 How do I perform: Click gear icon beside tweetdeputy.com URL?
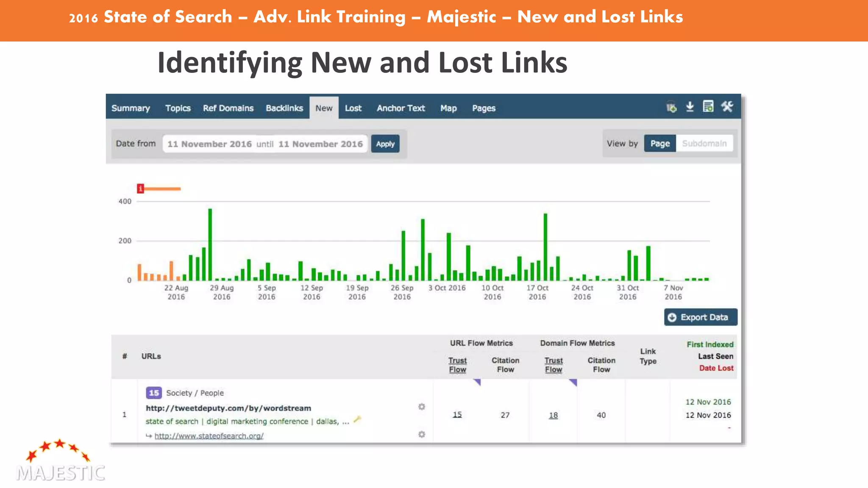tap(422, 407)
